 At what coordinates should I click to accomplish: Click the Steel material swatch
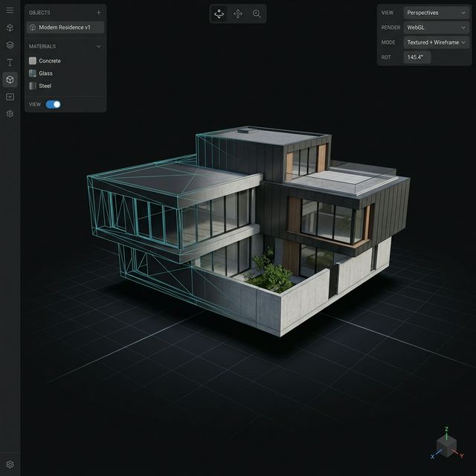pyautogui.click(x=33, y=86)
